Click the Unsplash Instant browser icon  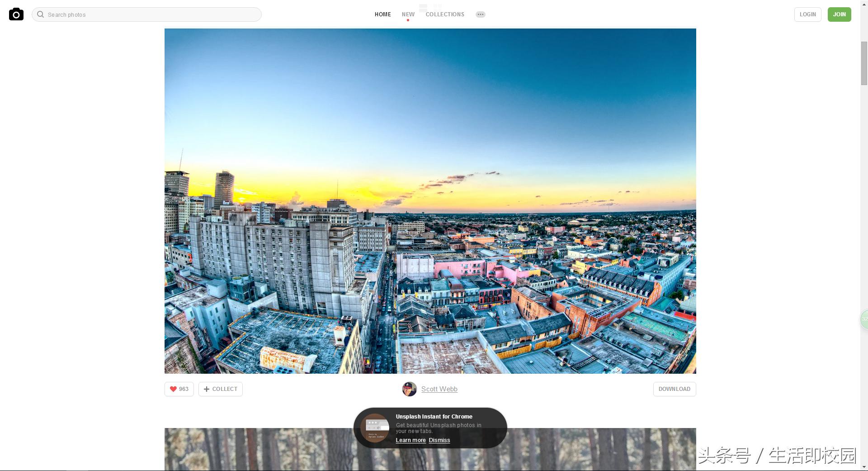pyautogui.click(x=375, y=428)
